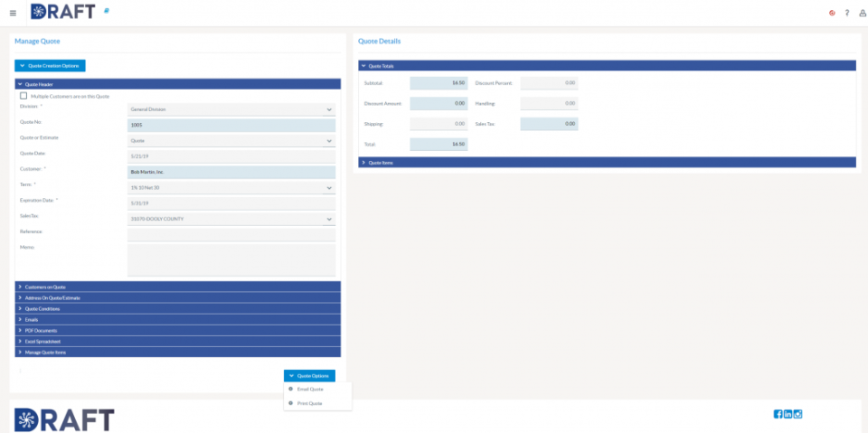The image size is (868, 433).
Task: Expand the Quote Items section
Action: click(608, 162)
